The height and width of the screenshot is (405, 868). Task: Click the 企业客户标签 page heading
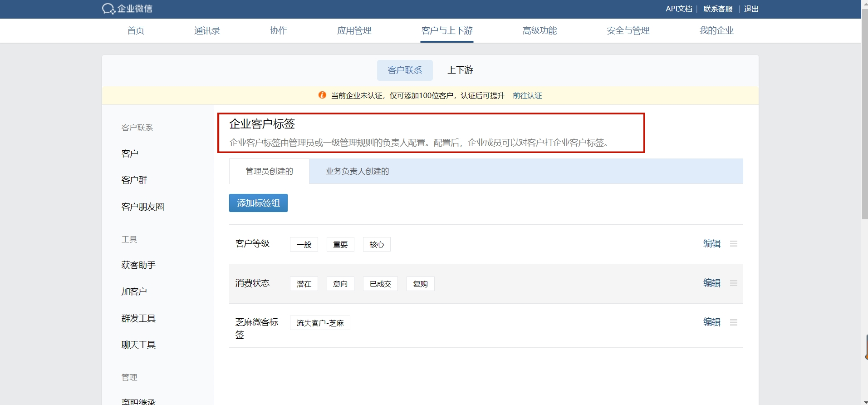pyautogui.click(x=262, y=123)
